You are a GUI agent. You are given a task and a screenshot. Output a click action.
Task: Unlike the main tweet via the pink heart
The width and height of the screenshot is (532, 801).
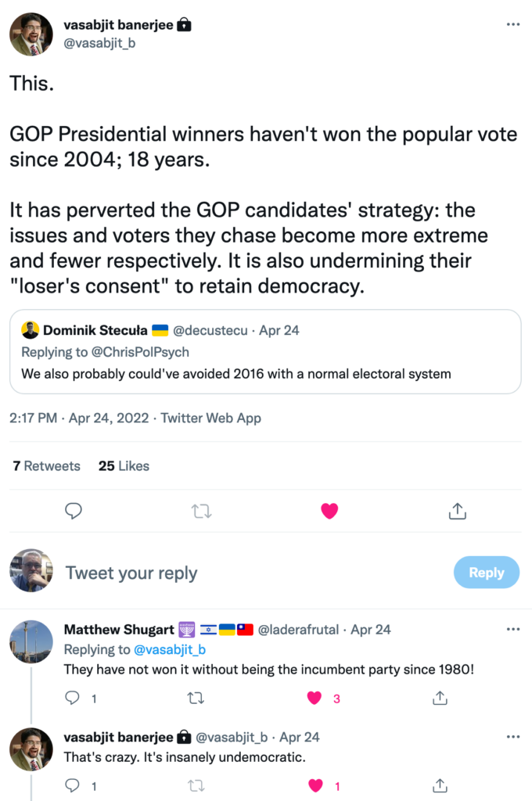coord(329,511)
